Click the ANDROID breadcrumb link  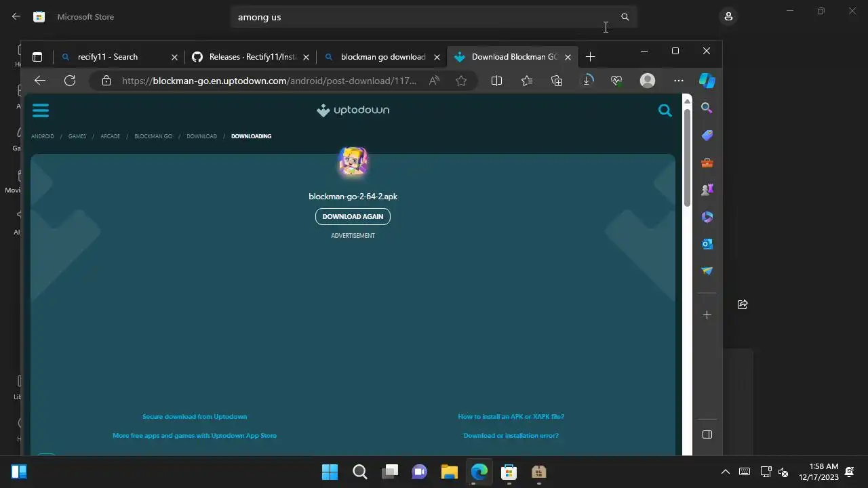tap(42, 136)
